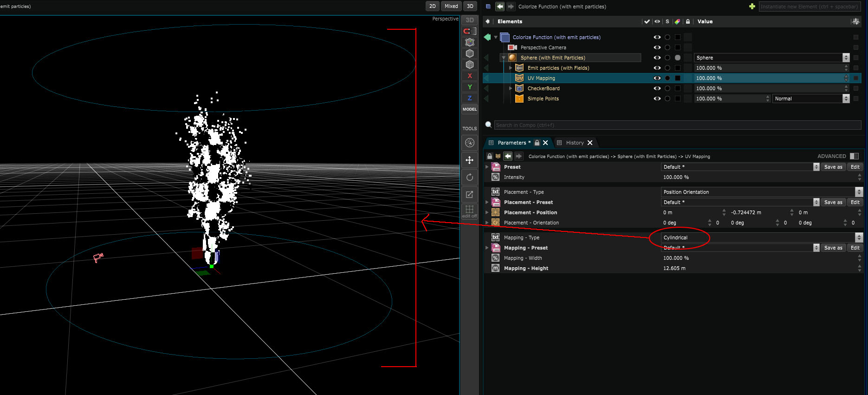Image resolution: width=868 pixels, height=395 pixels.
Task: Click Save as for Mapping - Preset
Action: click(x=833, y=248)
